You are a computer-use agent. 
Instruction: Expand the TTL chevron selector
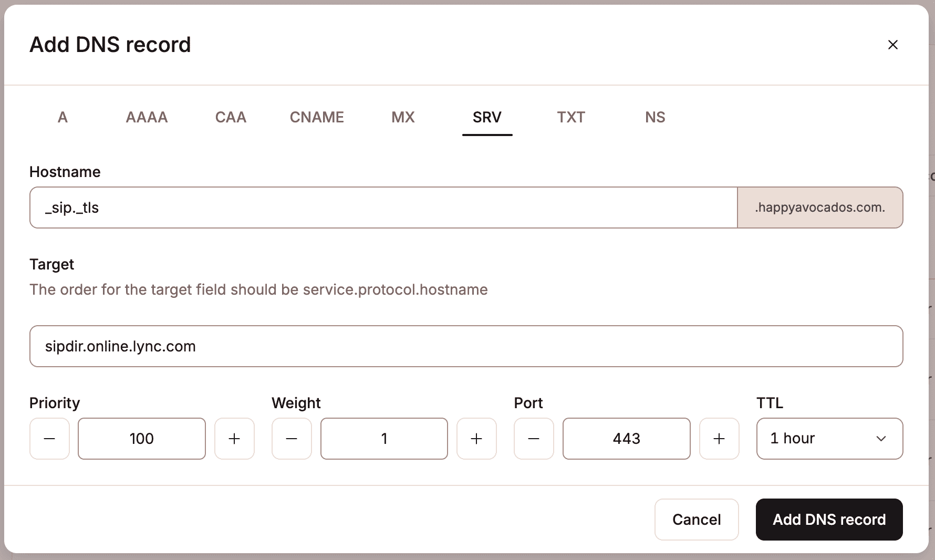(x=881, y=439)
